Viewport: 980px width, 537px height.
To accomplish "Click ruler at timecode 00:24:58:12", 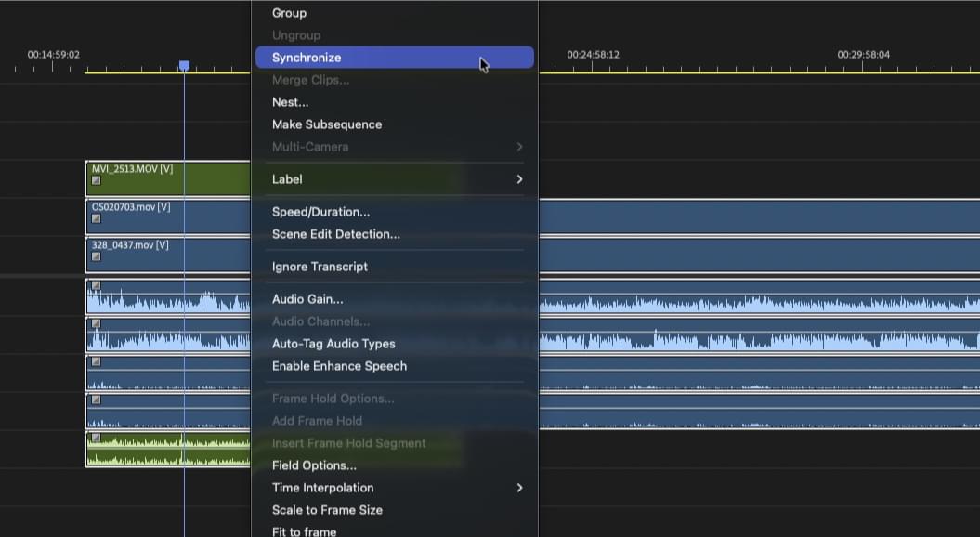I will pos(594,55).
